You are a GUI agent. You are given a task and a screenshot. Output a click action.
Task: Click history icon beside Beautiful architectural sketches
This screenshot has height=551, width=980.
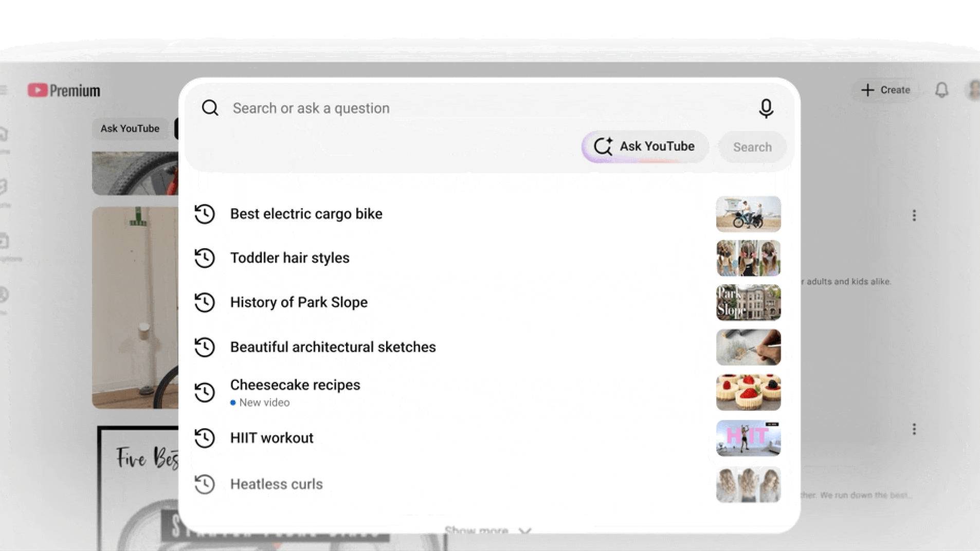point(204,347)
